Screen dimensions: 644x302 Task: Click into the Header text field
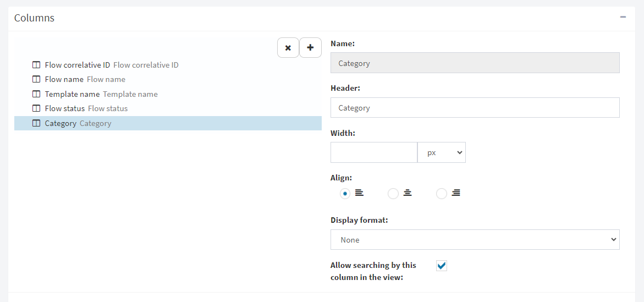pyautogui.click(x=475, y=108)
